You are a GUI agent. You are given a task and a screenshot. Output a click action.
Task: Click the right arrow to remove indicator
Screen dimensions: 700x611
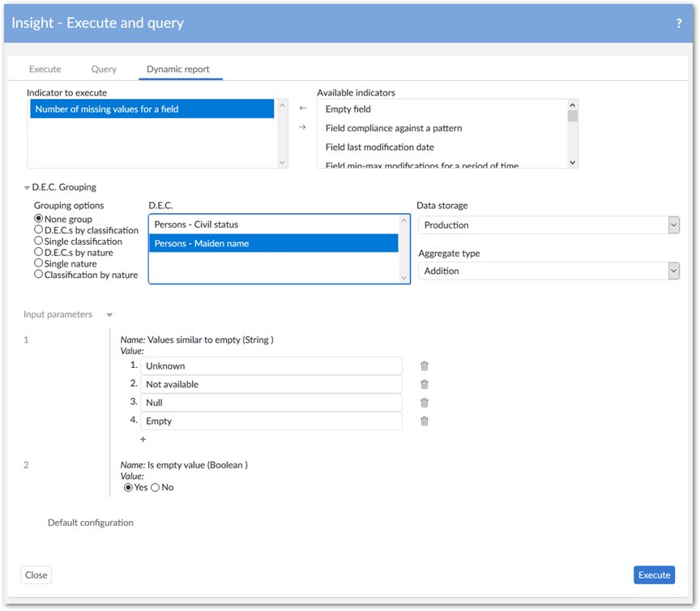[302, 127]
